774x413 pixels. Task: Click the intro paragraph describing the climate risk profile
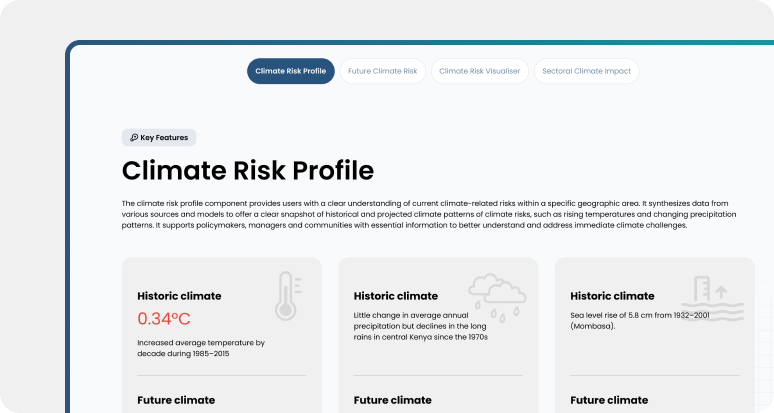pyautogui.click(x=425, y=214)
